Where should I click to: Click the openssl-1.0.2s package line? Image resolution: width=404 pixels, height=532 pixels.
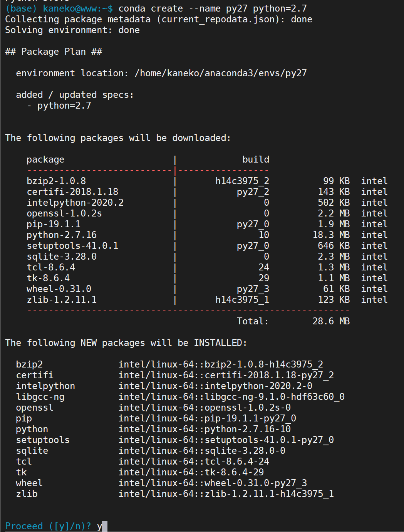click(207, 213)
